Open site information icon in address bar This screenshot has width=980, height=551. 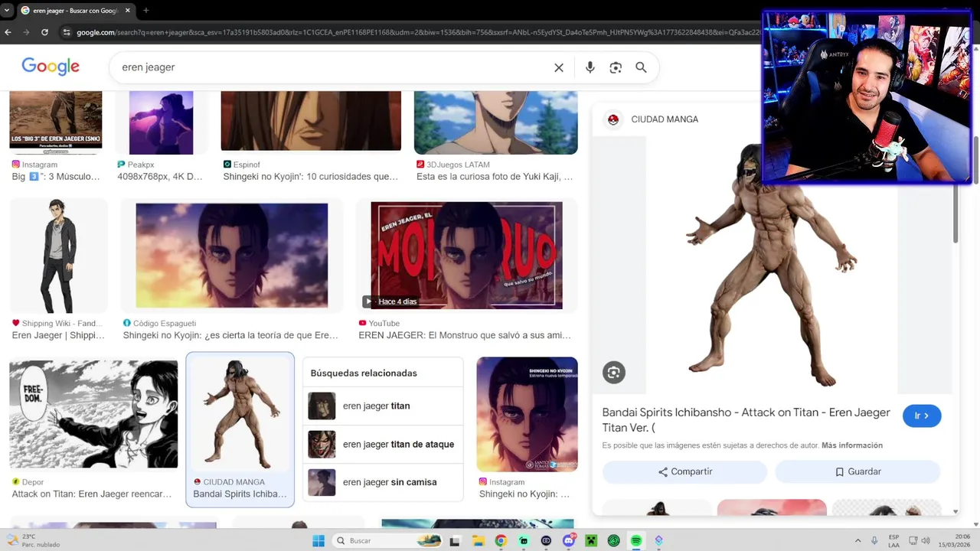[x=67, y=32]
